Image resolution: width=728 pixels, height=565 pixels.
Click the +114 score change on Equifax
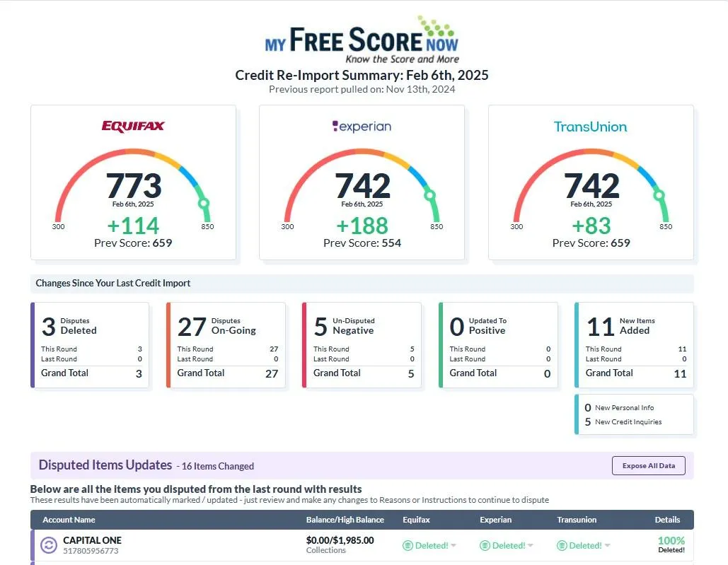133,226
